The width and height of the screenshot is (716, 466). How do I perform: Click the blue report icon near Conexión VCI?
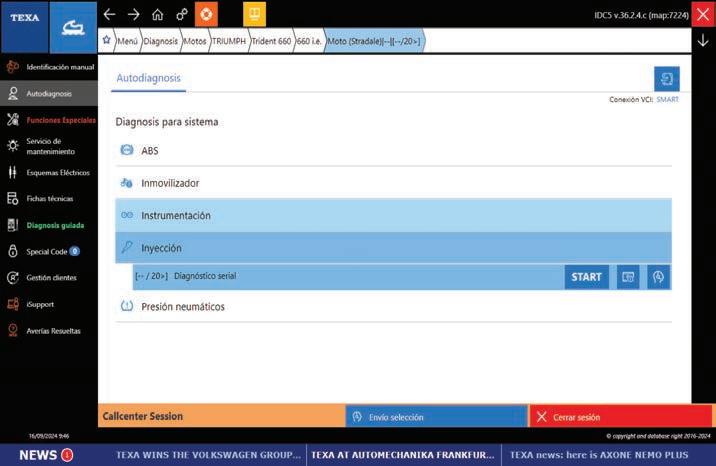[x=667, y=79]
